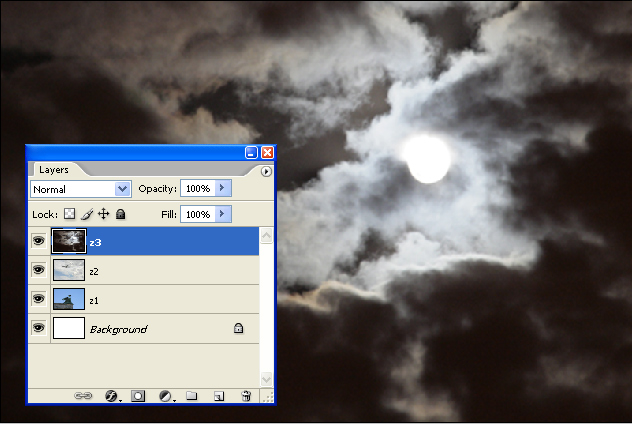Lock layer position
Screen dimensions: 632x424
(104, 214)
